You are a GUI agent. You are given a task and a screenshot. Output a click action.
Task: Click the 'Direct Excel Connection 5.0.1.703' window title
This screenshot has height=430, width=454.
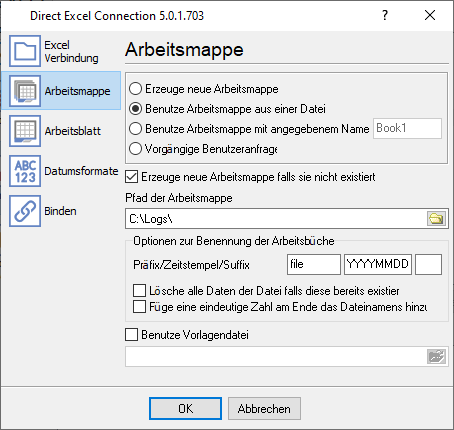click(x=117, y=16)
